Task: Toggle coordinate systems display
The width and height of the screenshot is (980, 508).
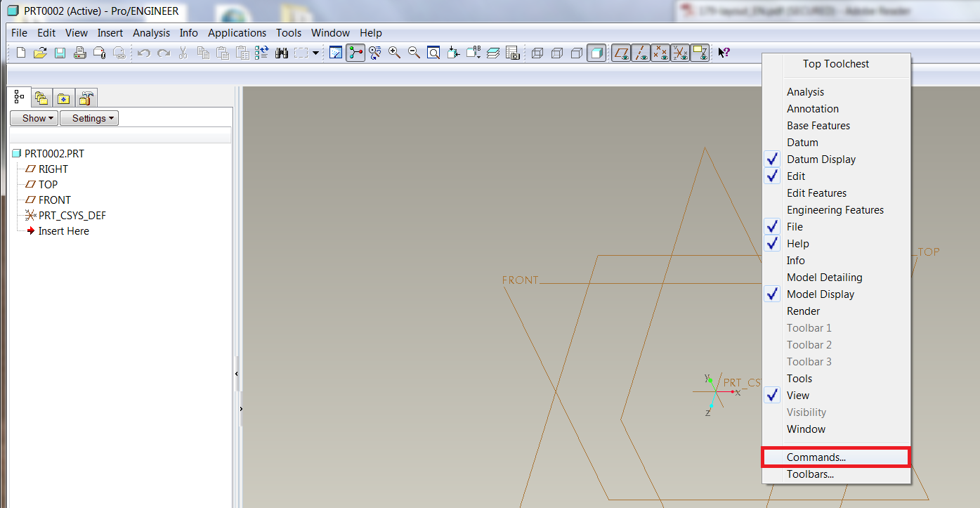Action: [x=680, y=53]
